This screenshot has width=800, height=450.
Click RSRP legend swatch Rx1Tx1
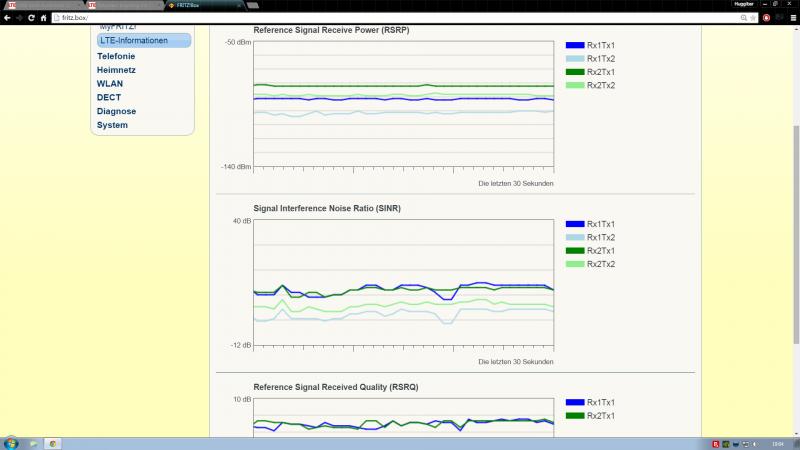click(575, 45)
